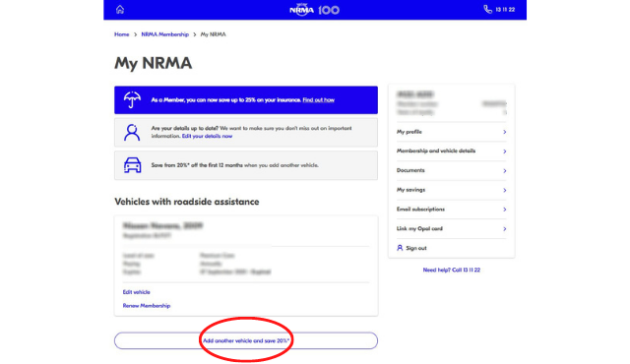This screenshot has width=630, height=364.
Task: Click the Edit vehicle link
Action: tap(136, 292)
